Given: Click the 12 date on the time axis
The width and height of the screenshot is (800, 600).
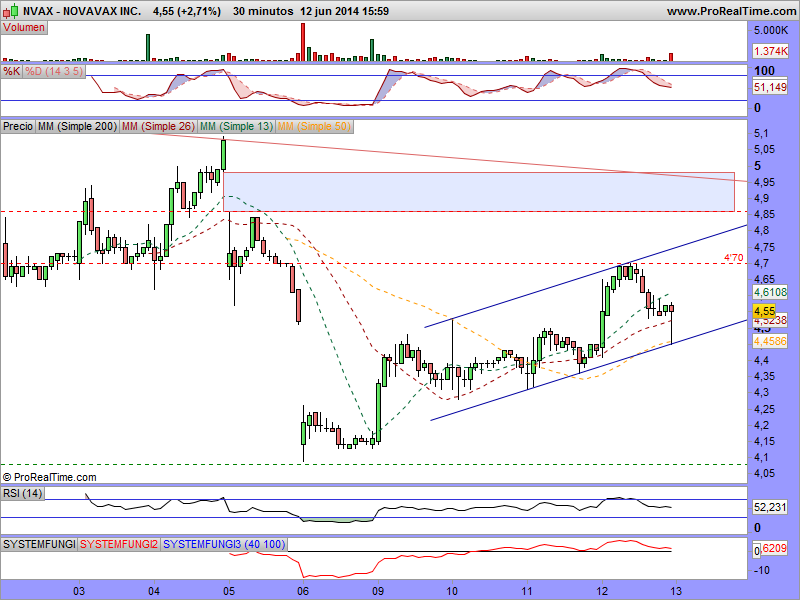Looking at the screenshot, I should pyautogui.click(x=602, y=591).
